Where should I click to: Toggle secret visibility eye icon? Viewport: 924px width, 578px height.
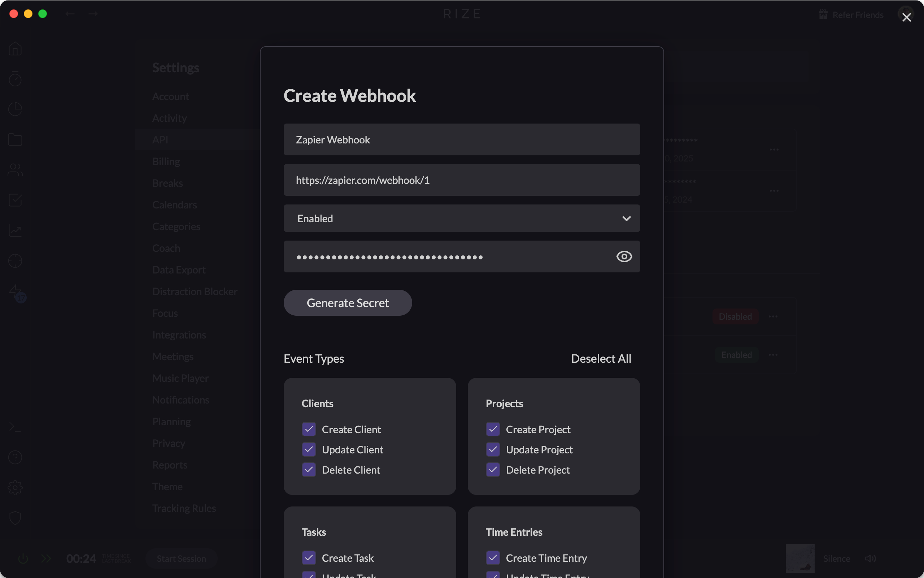624,256
